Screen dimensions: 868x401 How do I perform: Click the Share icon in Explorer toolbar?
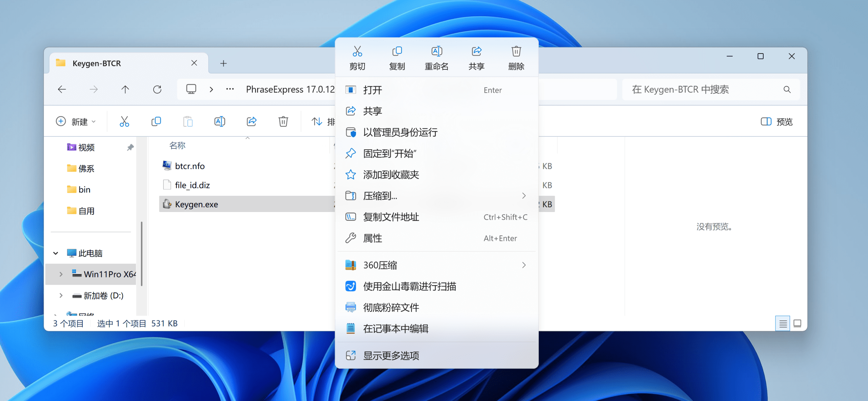pos(251,121)
